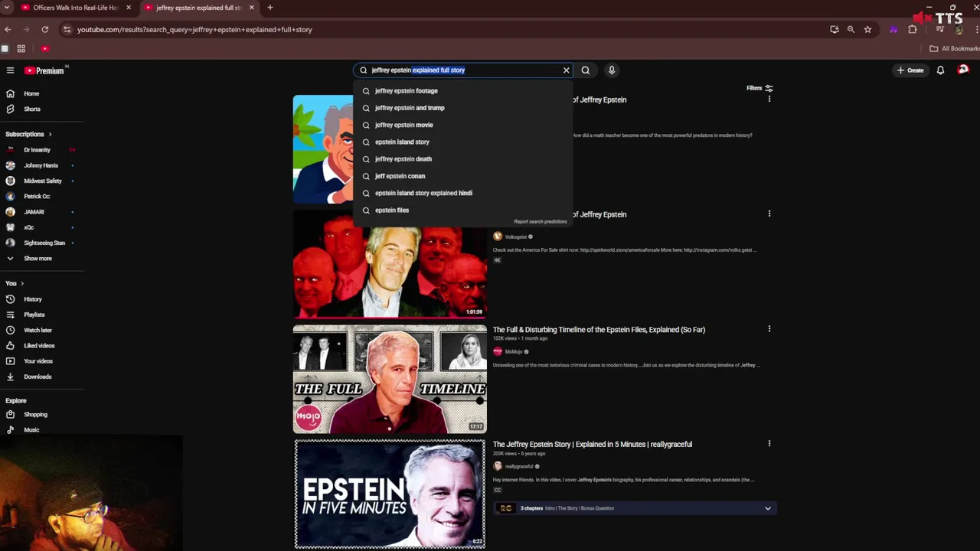
Task: Select suggestion epstein files
Action: [462, 210]
